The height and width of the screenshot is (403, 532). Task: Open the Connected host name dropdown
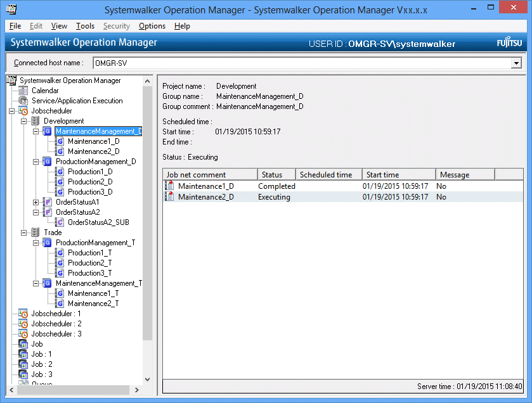(516, 63)
